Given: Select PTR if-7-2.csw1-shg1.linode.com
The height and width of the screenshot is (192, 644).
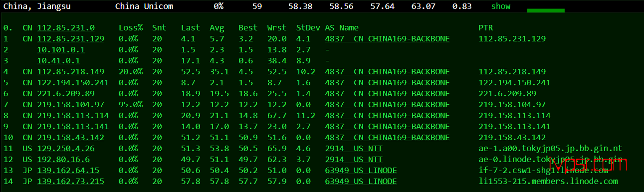Looking at the screenshot, I should pos(543,171).
